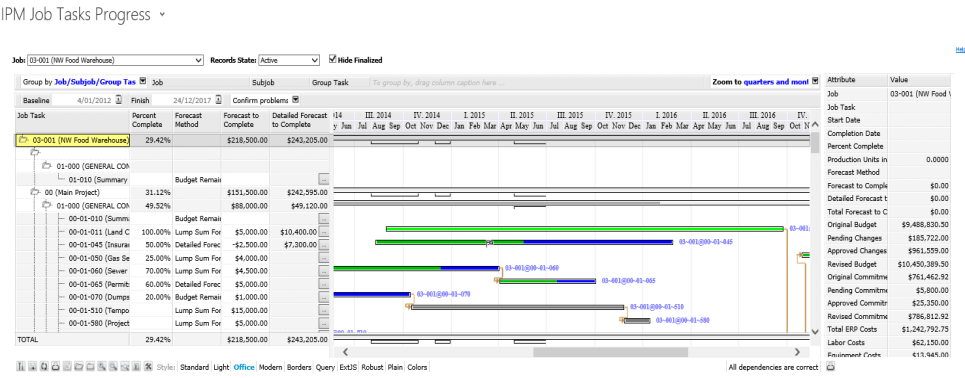The image size is (965, 378).
Task: Click the Print icon in bottom toolbar
Action: 55,367
